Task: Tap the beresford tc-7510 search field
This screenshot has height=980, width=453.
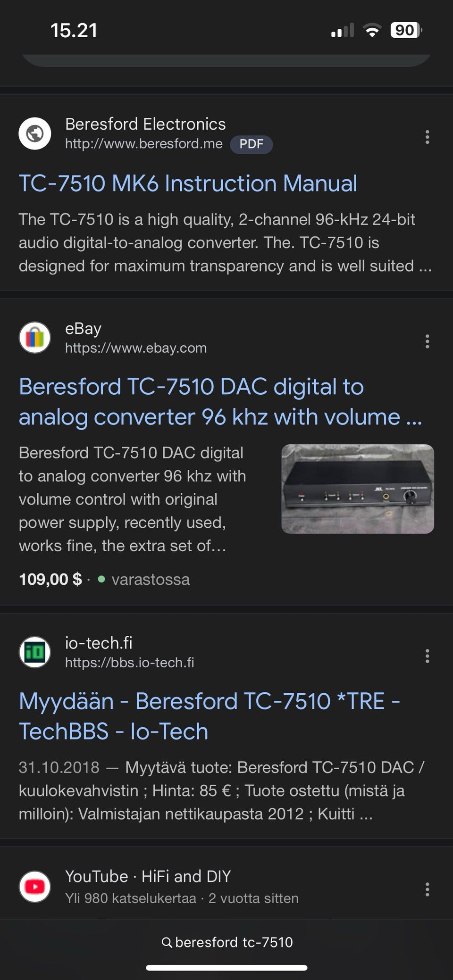Action: click(x=234, y=942)
